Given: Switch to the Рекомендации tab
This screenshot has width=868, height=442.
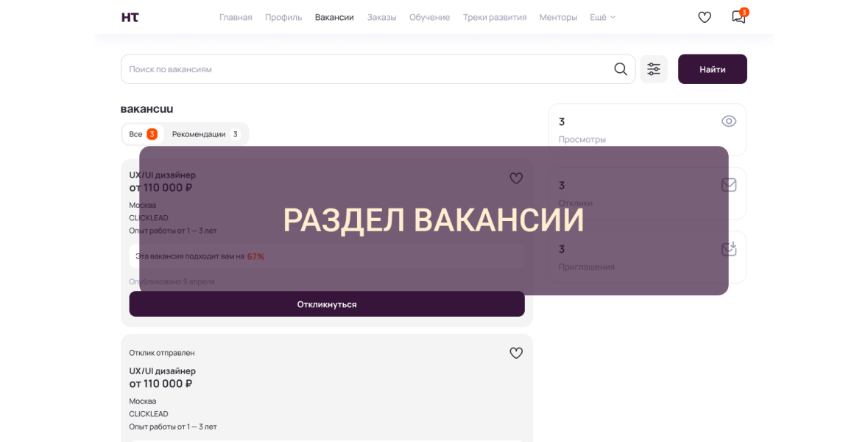Looking at the screenshot, I should 206,134.
